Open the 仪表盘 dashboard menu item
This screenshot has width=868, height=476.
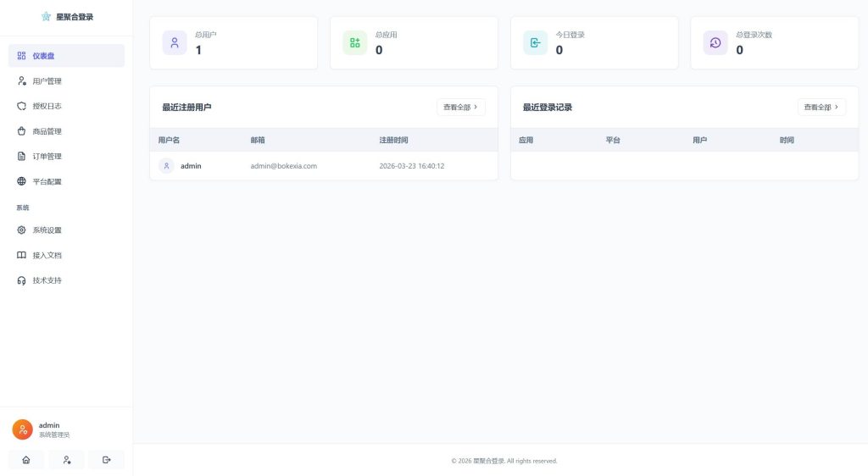[66, 56]
